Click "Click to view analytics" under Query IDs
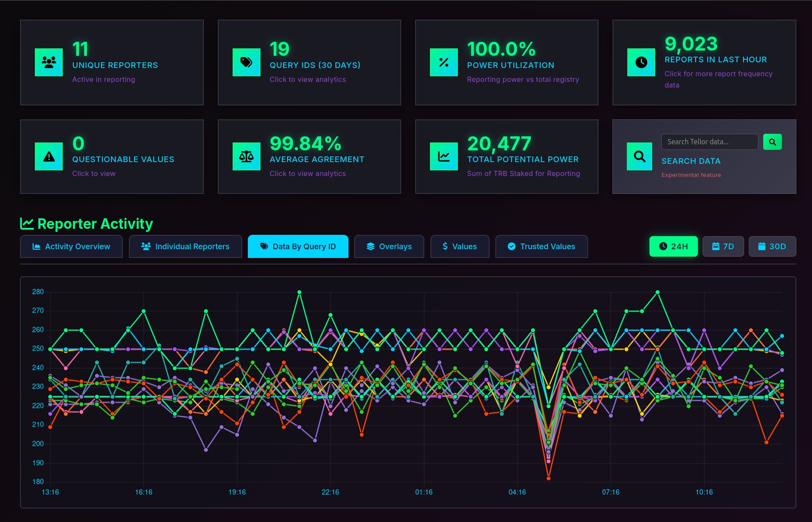 pos(308,79)
